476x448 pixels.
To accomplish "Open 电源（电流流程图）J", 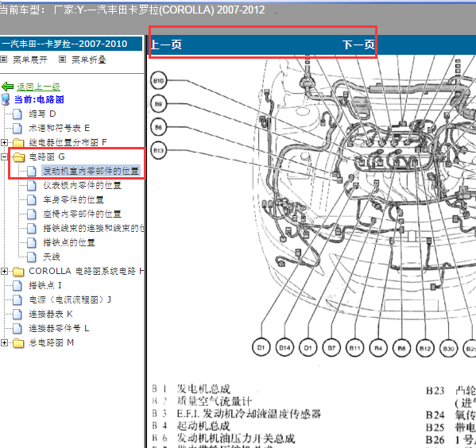I will [70, 299].
